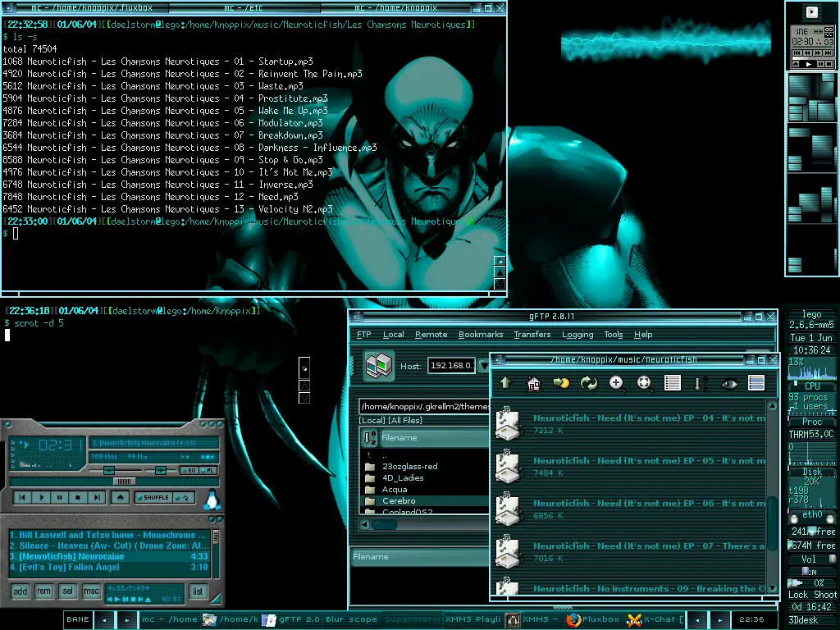
Task: Click the go-to arrow with yellow ball icon
Action: (x=561, y=382)
